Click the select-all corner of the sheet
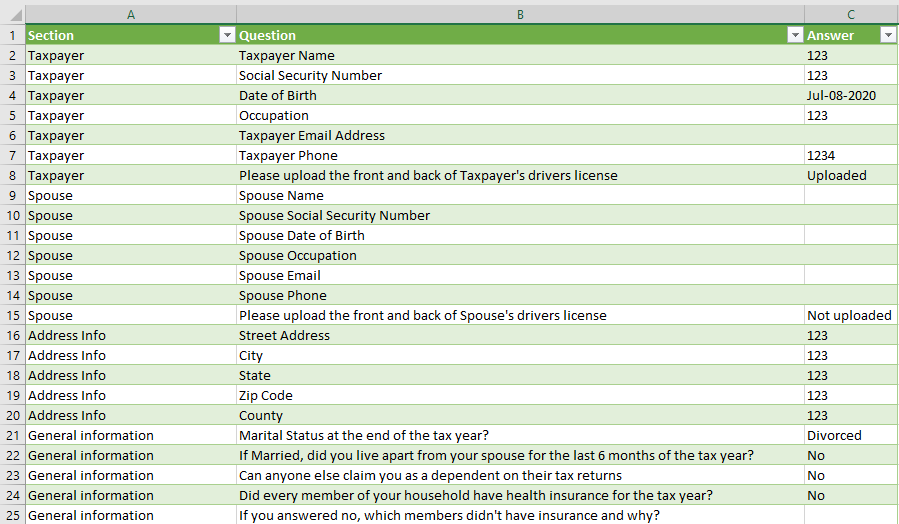 pos(12,14)
